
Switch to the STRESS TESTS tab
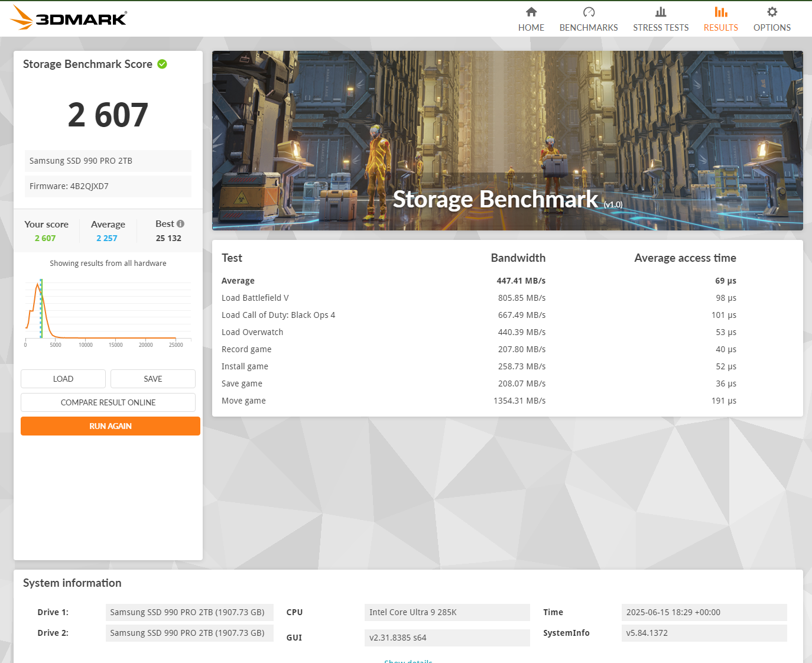[660, 27]
